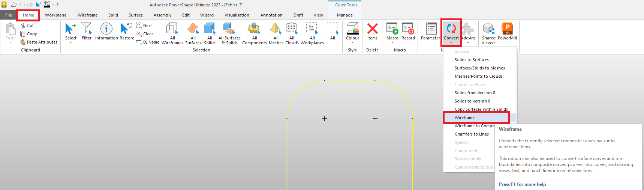
Task: Select All Surfaces
Action: coord(193,33)
